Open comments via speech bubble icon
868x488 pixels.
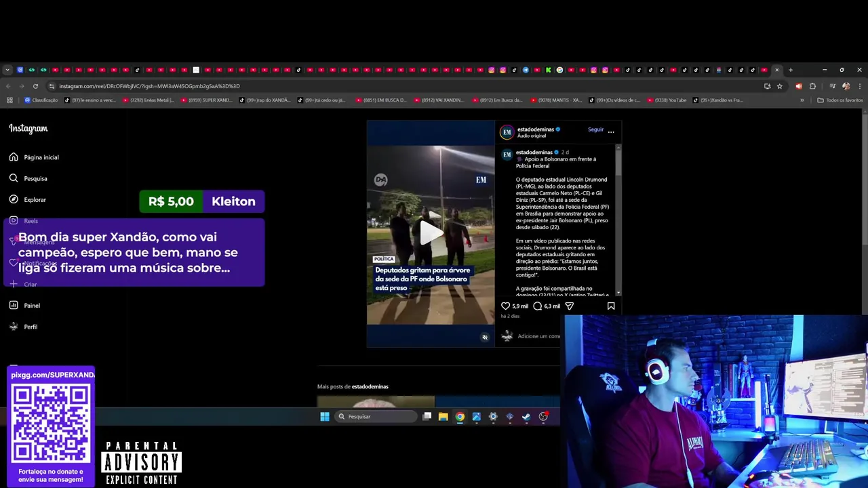[538, 306]
